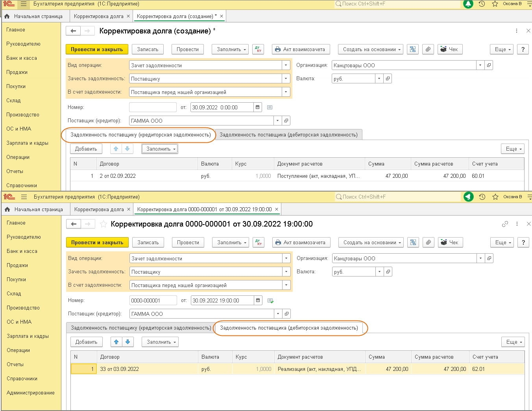532x411 pixels.
Task: Open Зарплата и кадры in top sidebar
Action: click(x=27, y=143)
